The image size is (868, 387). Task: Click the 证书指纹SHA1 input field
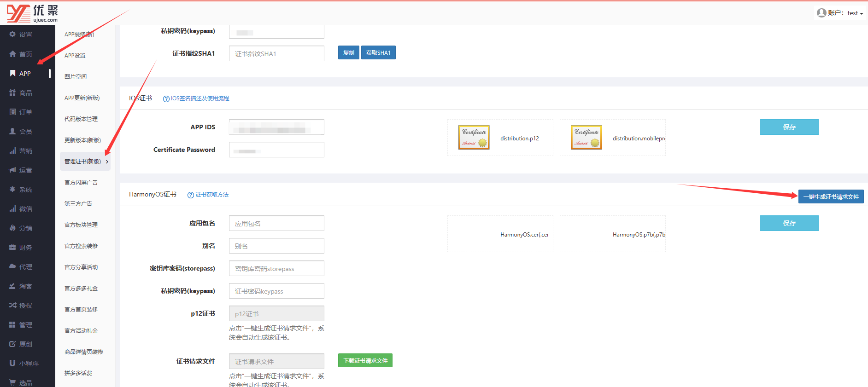276,53
